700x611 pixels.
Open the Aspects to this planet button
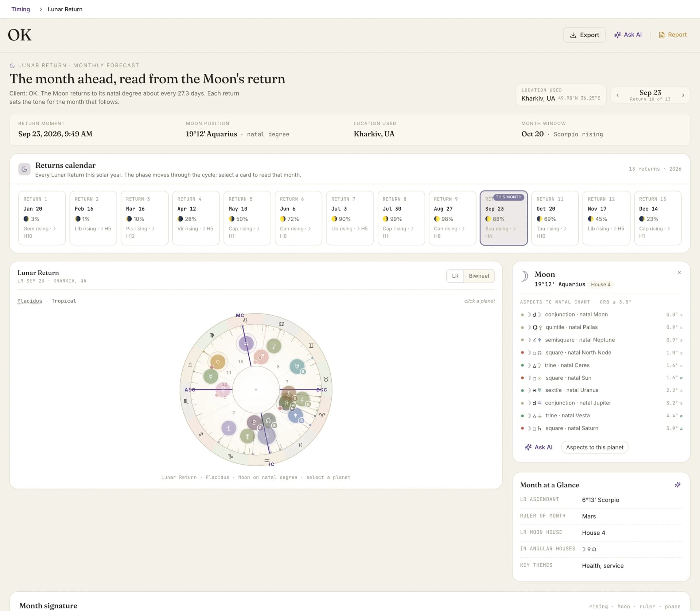pyautogui.click(x=595, y=447)
